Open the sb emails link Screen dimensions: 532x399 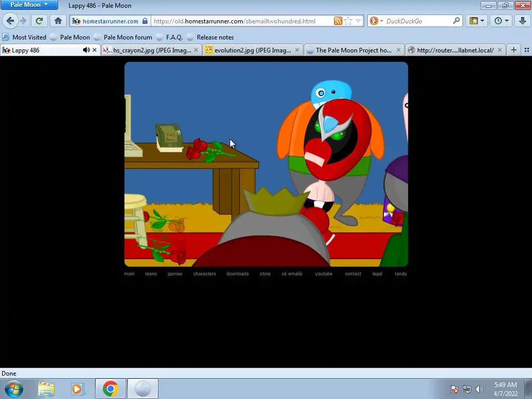coord(292,274)
